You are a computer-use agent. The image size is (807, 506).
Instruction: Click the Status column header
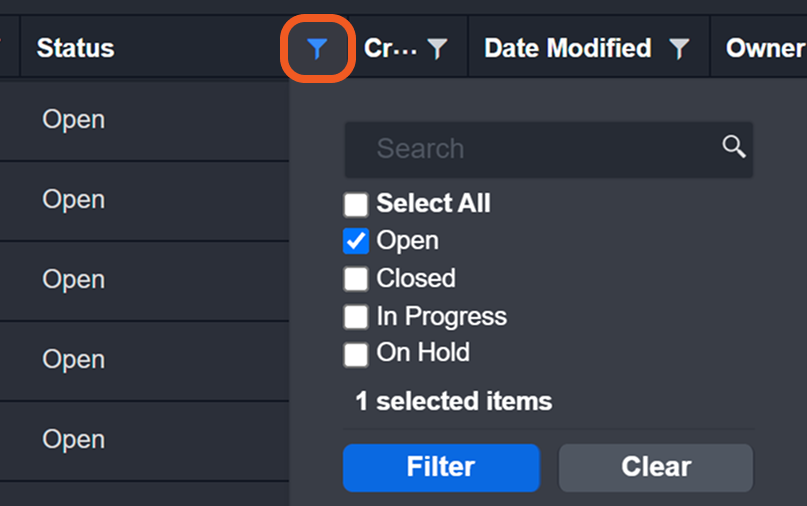click(76, 48)
